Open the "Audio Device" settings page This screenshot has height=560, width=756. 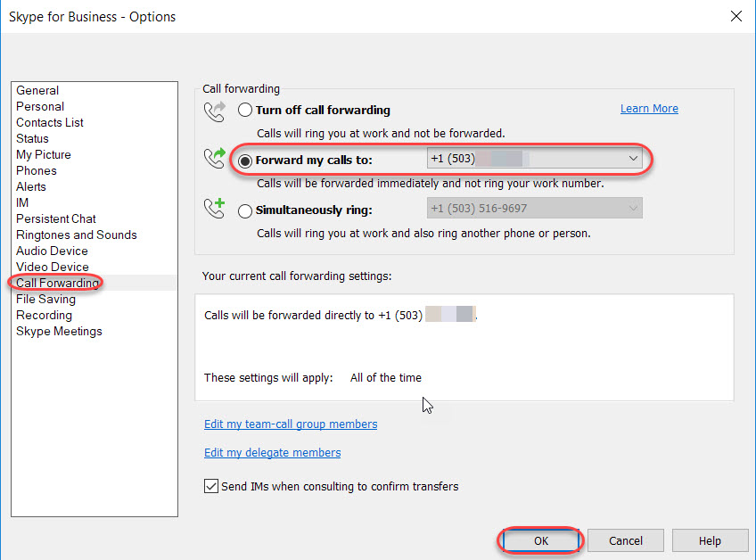pyautogui.click(x=51, y=251)
